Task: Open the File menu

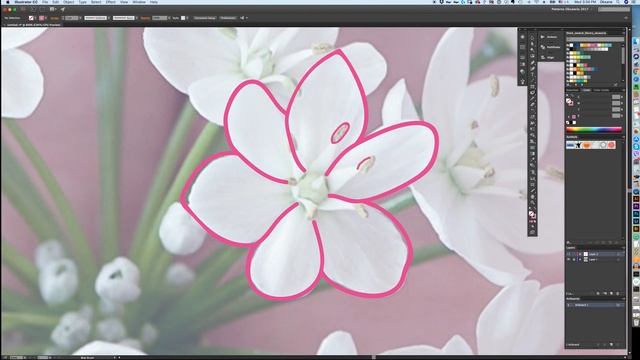Action: [x=45, y=2]
